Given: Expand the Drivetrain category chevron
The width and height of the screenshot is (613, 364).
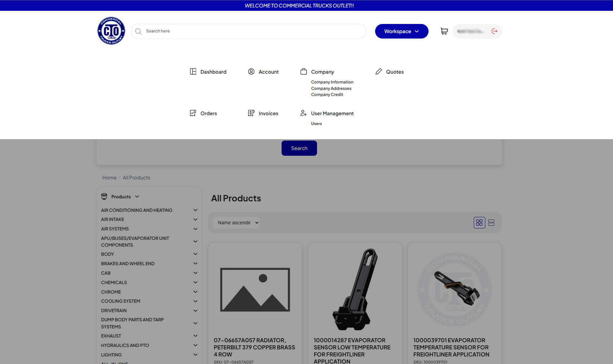Looking at the screenshot, I should click(195, 311).
